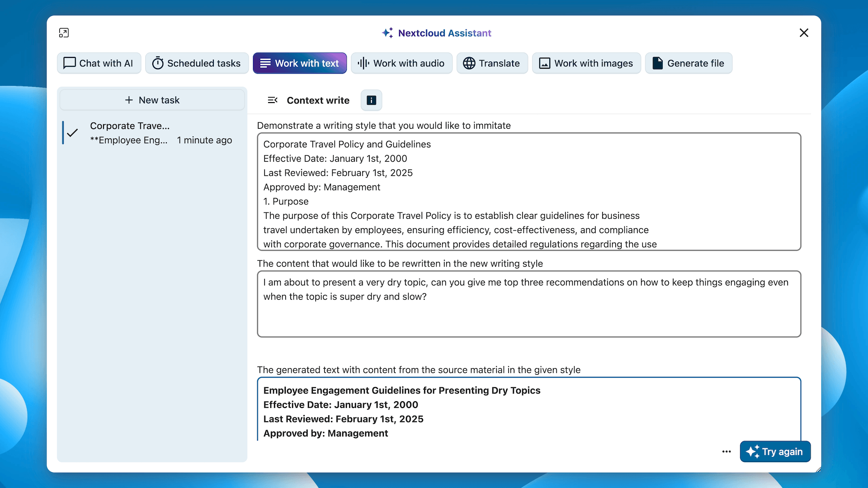The image size is (868, 488).
Task: Click 'Approved by: Management' in generated output
Action: coord(325,433)
